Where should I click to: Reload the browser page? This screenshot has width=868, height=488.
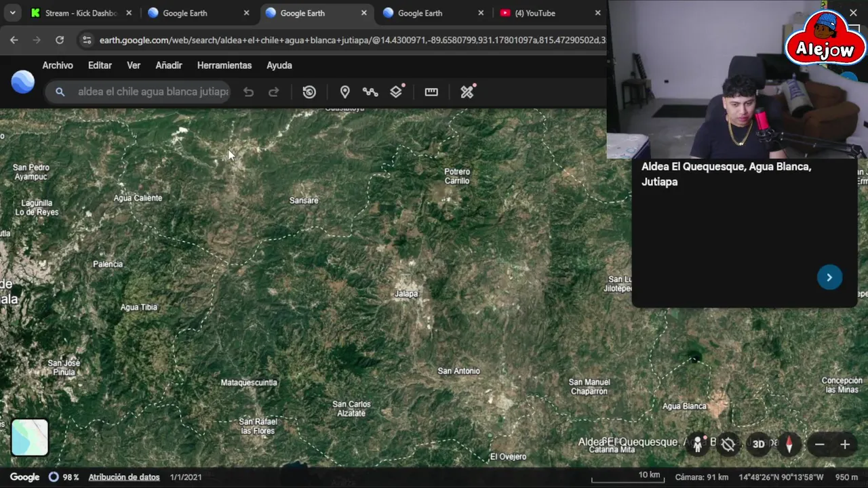click(60, 40)
